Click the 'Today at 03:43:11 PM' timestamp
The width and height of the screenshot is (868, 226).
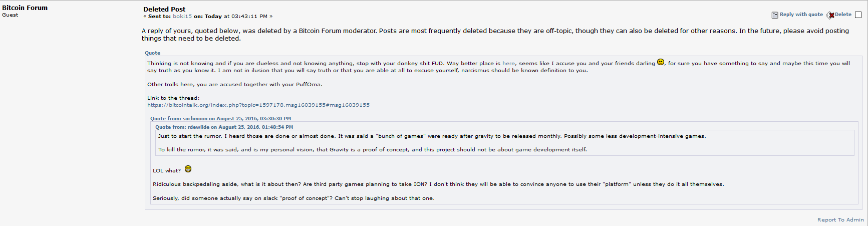(x=236, y=17)
